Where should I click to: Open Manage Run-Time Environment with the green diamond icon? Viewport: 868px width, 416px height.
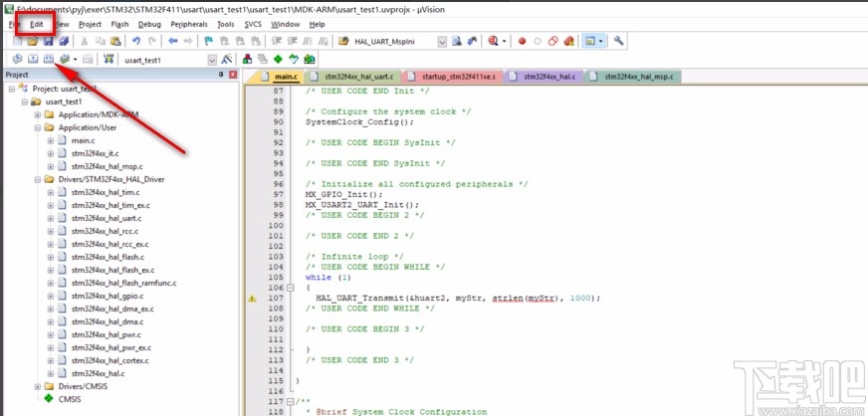click(x=278, y=59)
